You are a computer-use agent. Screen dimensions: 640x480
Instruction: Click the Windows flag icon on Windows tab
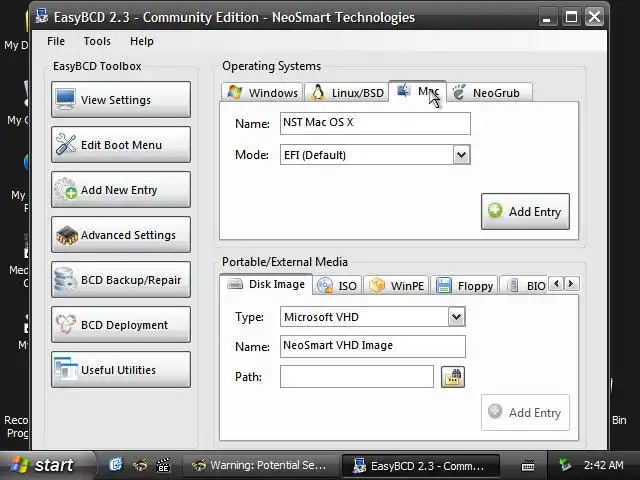tap(235, 92)
